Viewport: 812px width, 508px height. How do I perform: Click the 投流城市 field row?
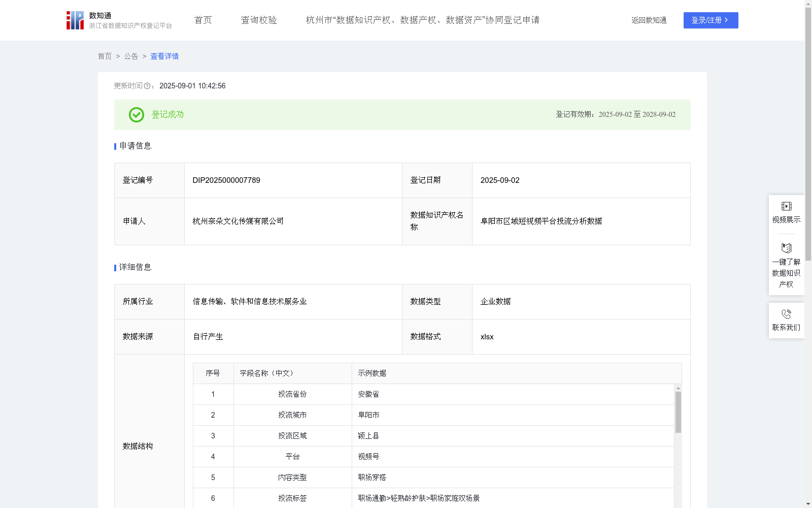point(433,415)
